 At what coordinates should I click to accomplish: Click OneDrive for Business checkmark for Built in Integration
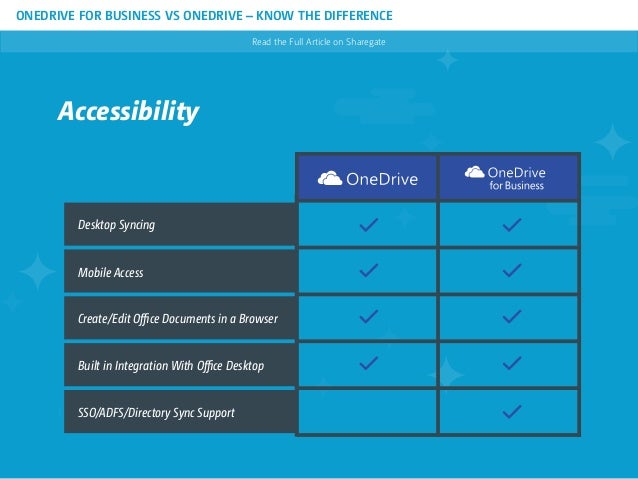coord(512,363)
